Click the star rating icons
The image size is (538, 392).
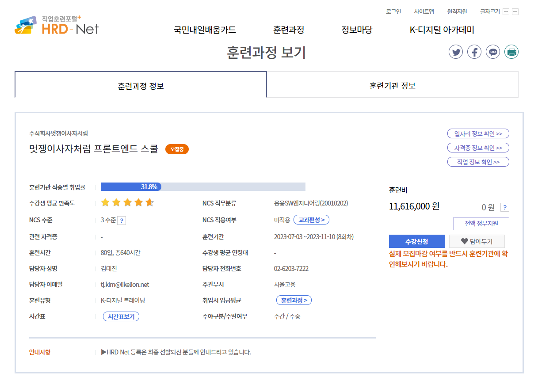coord(127,203)
